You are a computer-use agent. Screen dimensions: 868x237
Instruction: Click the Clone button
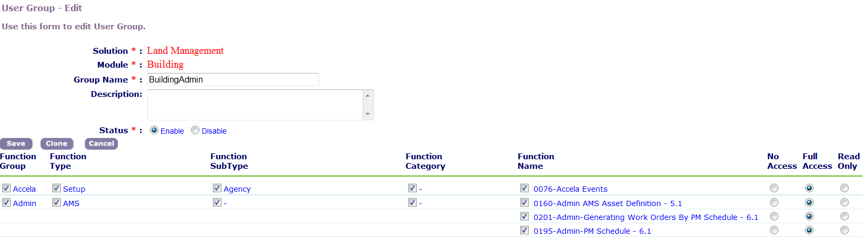pyautogui.click(x=57, y=144)
